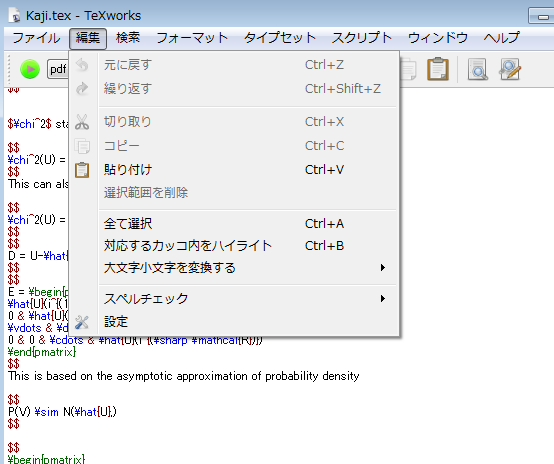554x464 pixels.
Task: Open the フォーマット menu
Action: (192, 38)
